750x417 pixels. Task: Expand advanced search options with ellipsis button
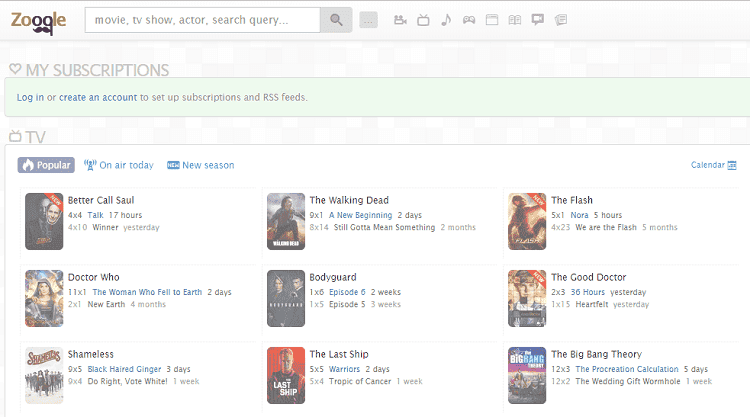(369, 19)
